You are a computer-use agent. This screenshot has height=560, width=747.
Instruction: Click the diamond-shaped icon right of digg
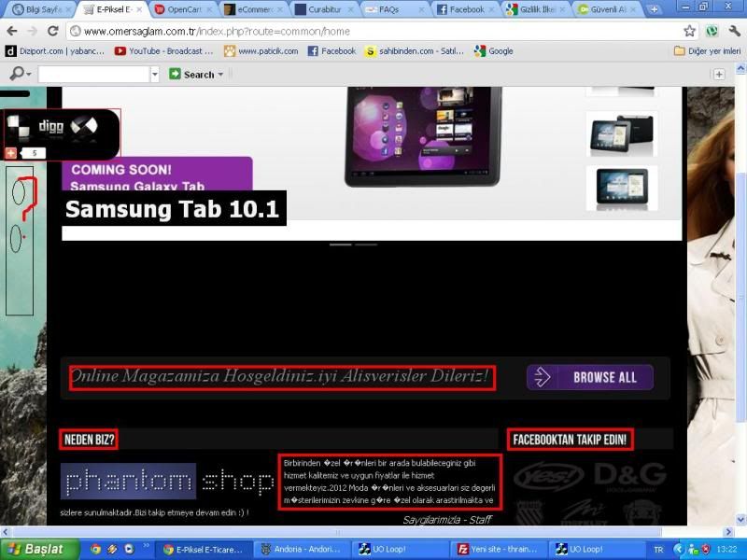(x=84, y=126)
